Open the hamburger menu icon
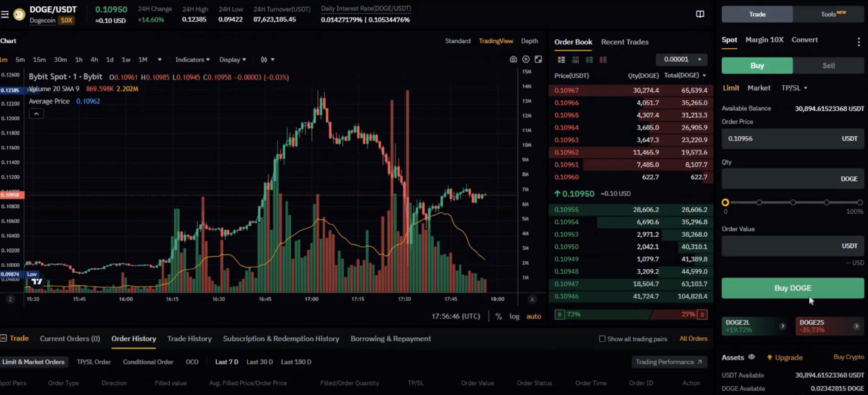 (5, 14)
